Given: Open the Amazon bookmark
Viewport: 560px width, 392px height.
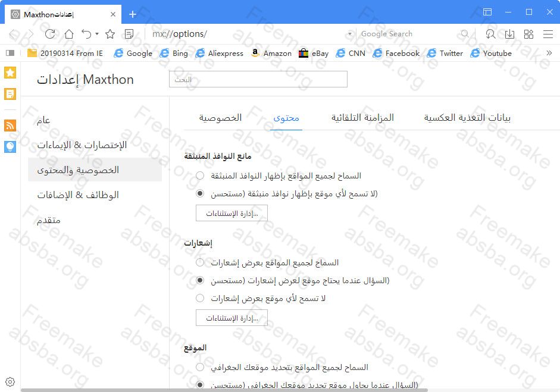Looking at the screenshot, I should 271,53.
